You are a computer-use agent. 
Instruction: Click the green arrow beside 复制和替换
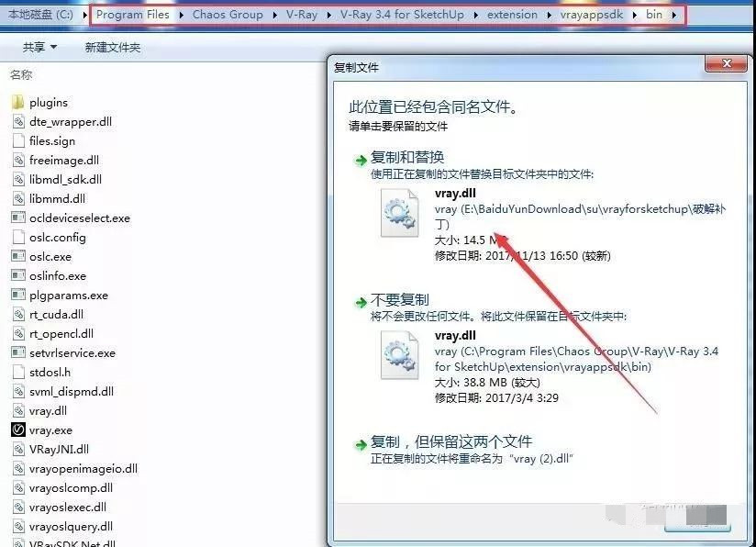361,160
